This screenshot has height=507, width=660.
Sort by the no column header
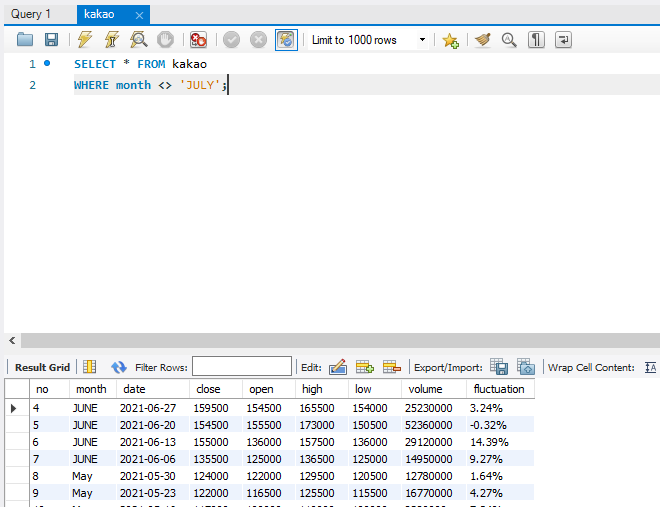pyautogui.click(x=49, y=389)
